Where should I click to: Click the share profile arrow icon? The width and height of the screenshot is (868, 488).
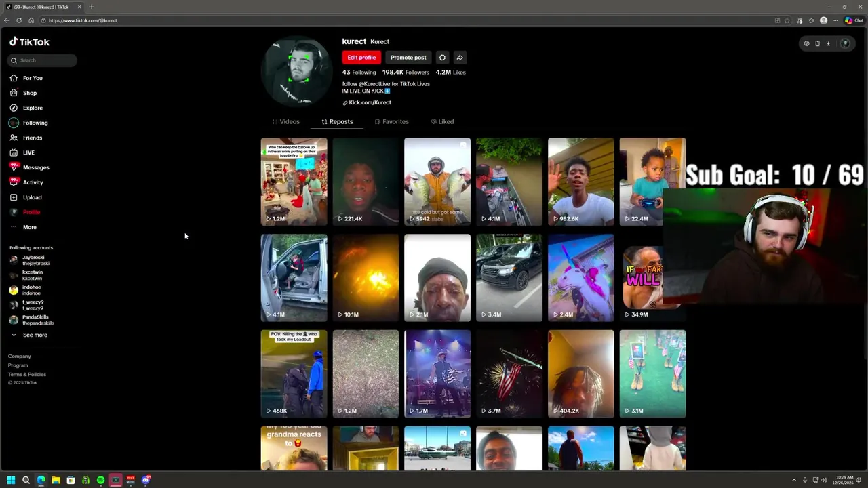tap(460, 58)
